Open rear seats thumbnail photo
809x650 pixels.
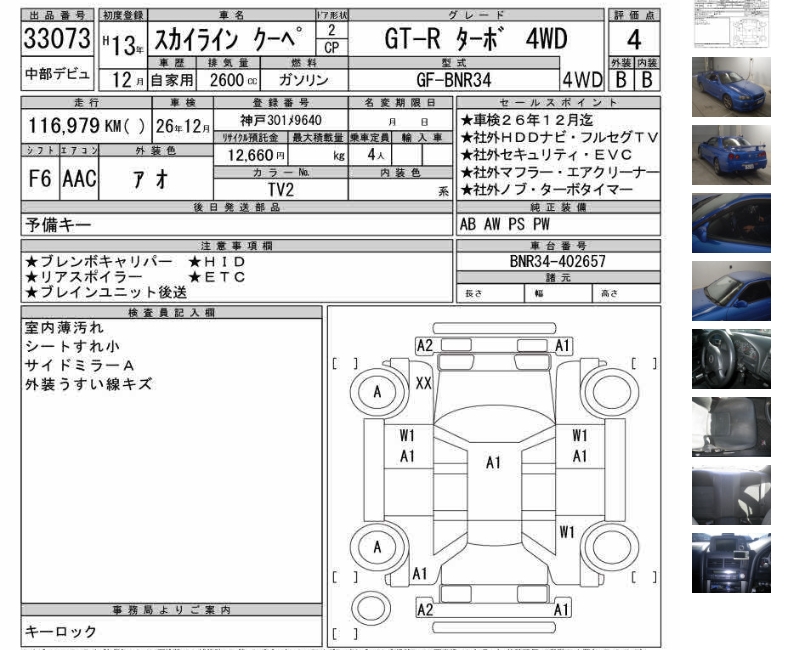click(x=731, y=495)
